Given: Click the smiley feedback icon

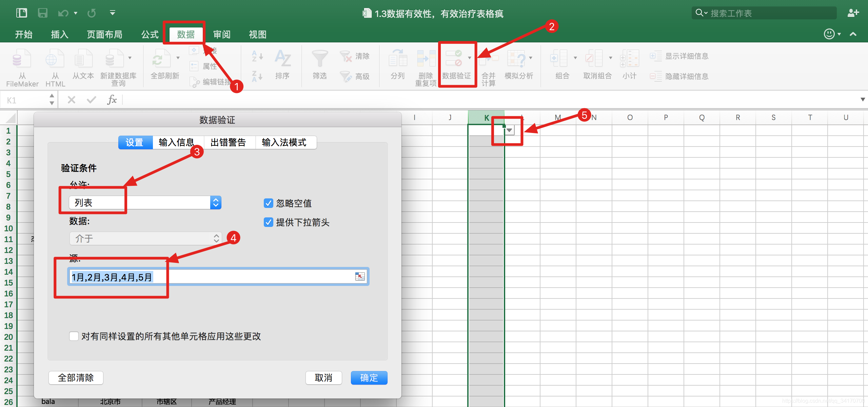Looking at the screenshot, I should click(829, 34).
